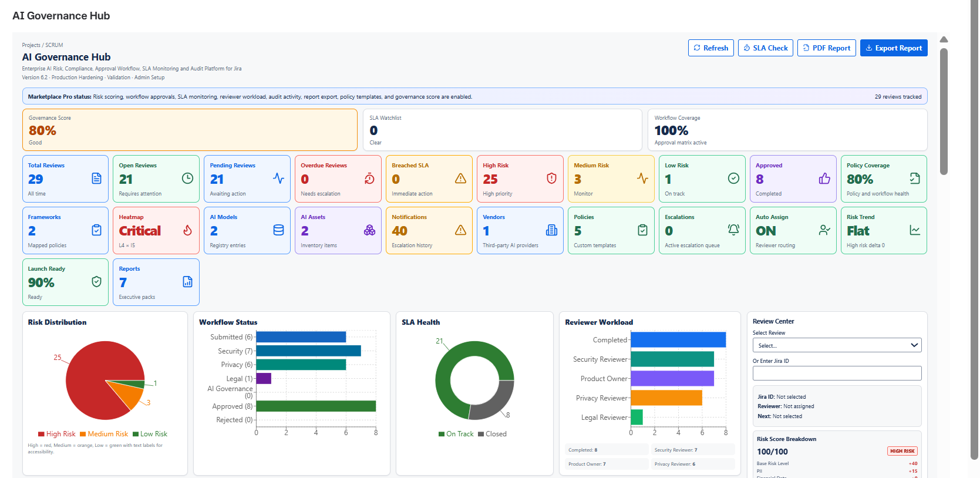
Task: Click the chart file icon in Reports card
Action: point(187,282)
